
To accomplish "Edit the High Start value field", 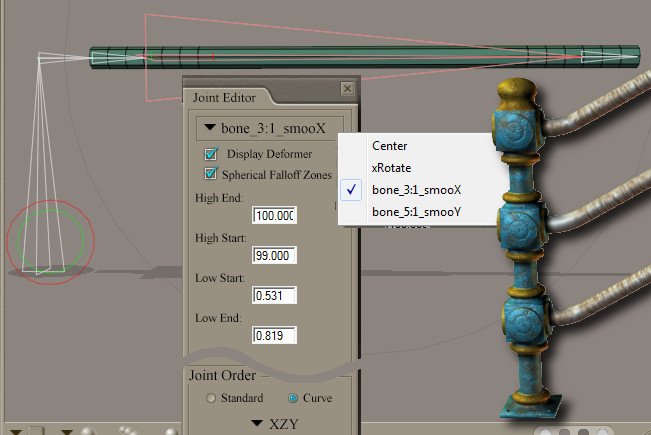I will (275, 256).
